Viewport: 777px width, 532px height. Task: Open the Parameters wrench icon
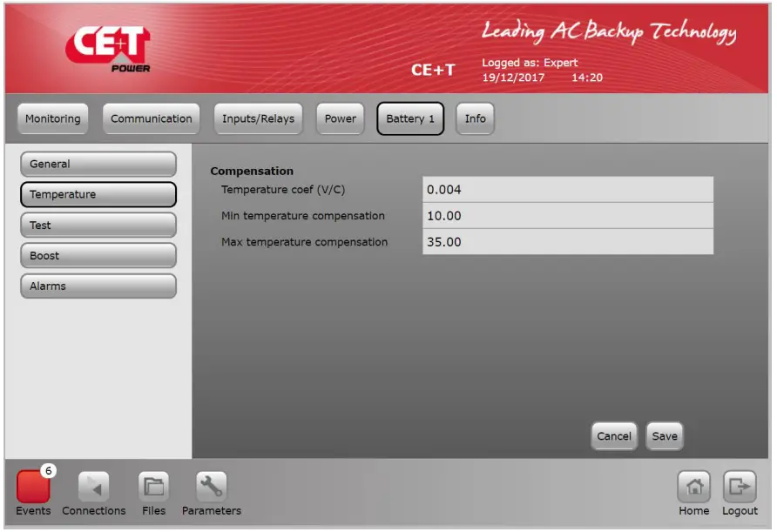[212, 487]
